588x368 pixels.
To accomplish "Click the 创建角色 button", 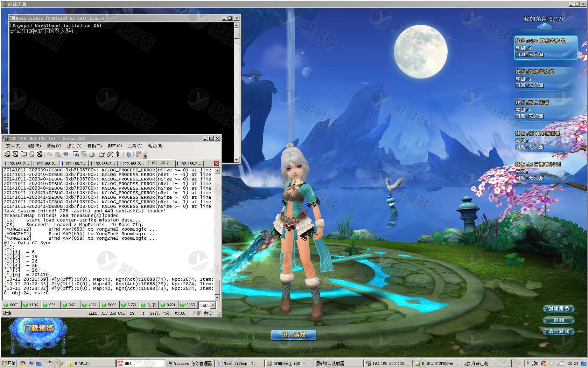I will coord(559,309).
